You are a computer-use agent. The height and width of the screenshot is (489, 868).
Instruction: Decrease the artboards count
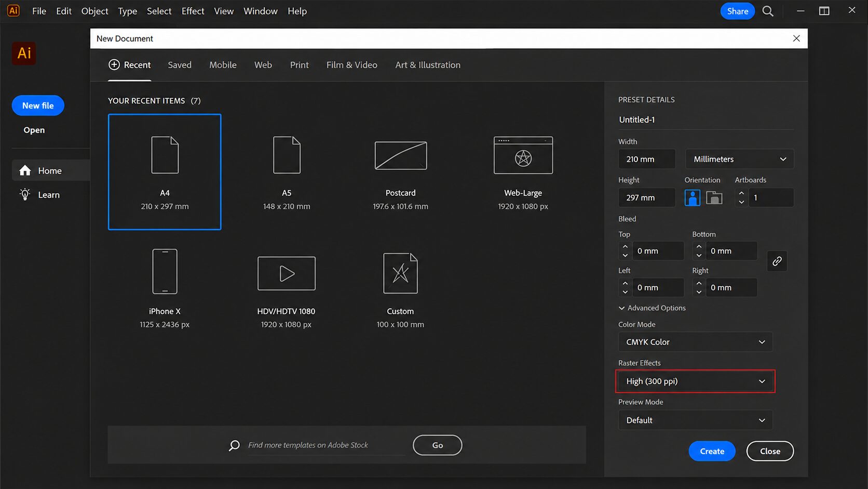(x=741, y=202)
